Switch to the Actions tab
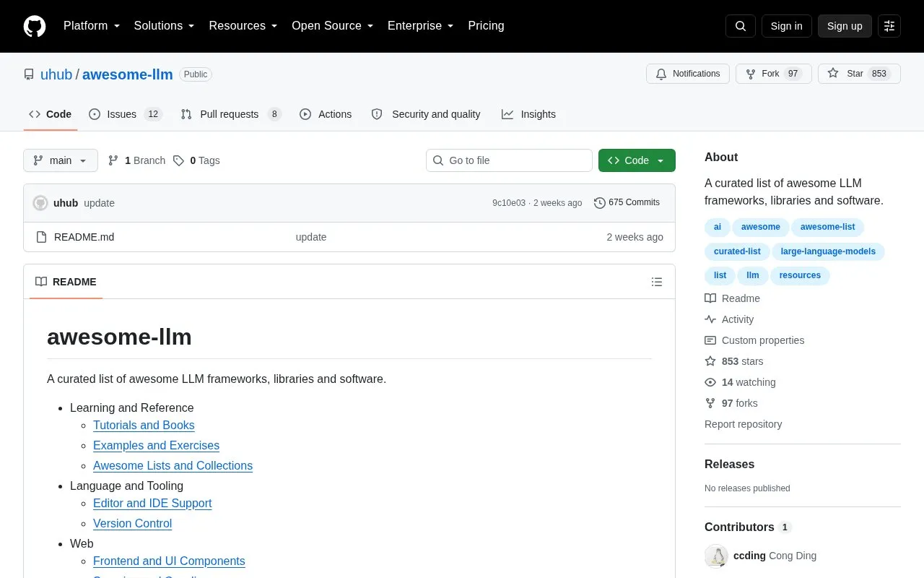 pos(326,114)
